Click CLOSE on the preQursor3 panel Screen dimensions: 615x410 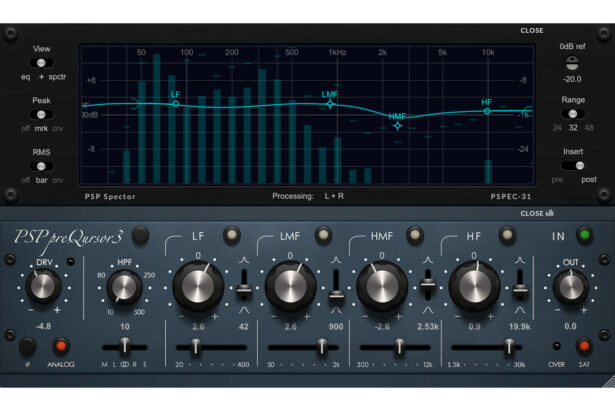537,213
